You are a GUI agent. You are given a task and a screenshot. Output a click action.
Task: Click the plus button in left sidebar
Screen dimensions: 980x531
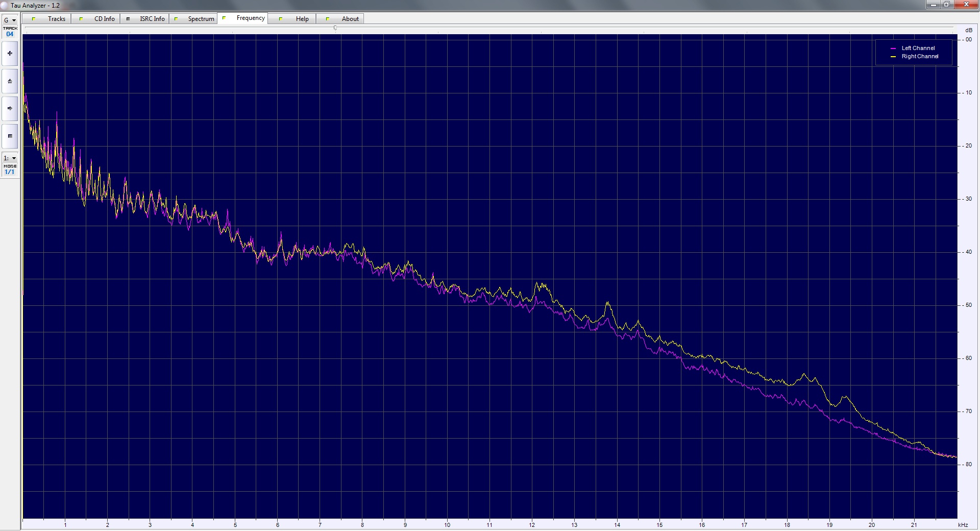tap(10, 54)
